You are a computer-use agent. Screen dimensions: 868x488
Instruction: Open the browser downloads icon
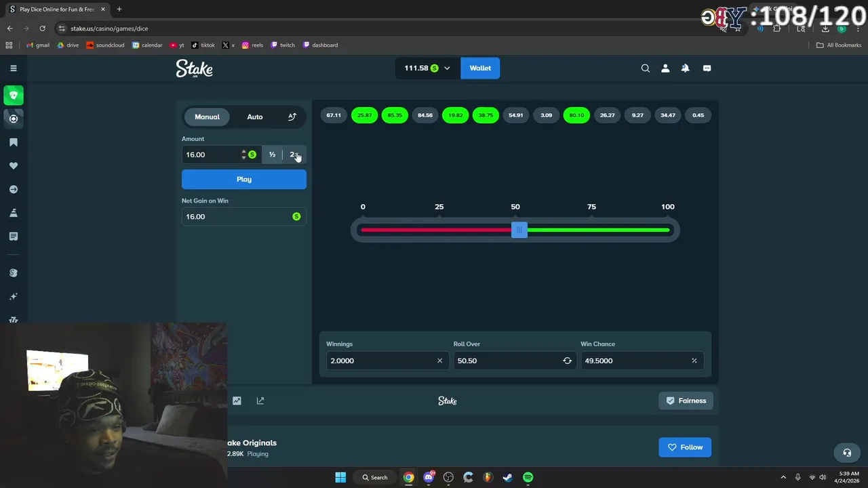click(x=825, y=28)
